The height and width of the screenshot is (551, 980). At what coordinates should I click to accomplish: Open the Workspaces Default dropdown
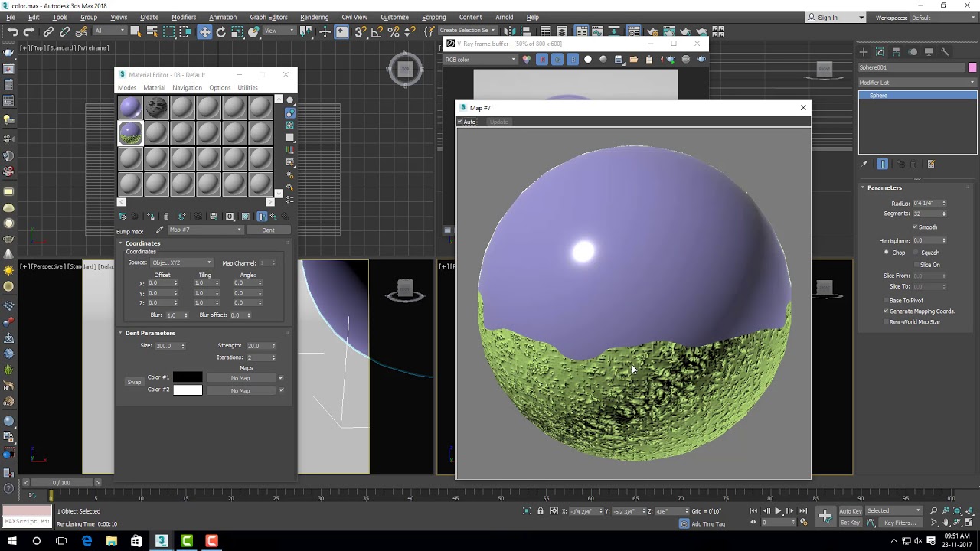(943, 18)
